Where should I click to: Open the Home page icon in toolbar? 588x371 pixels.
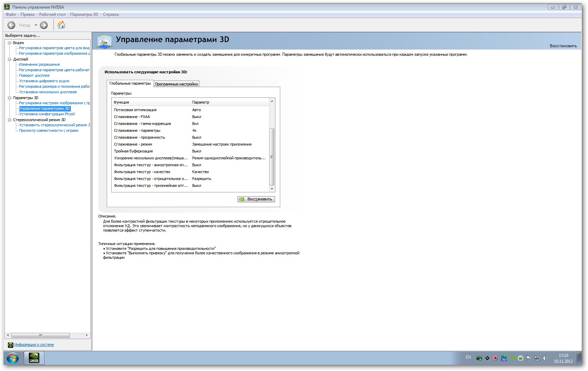(x=61, y=25)
